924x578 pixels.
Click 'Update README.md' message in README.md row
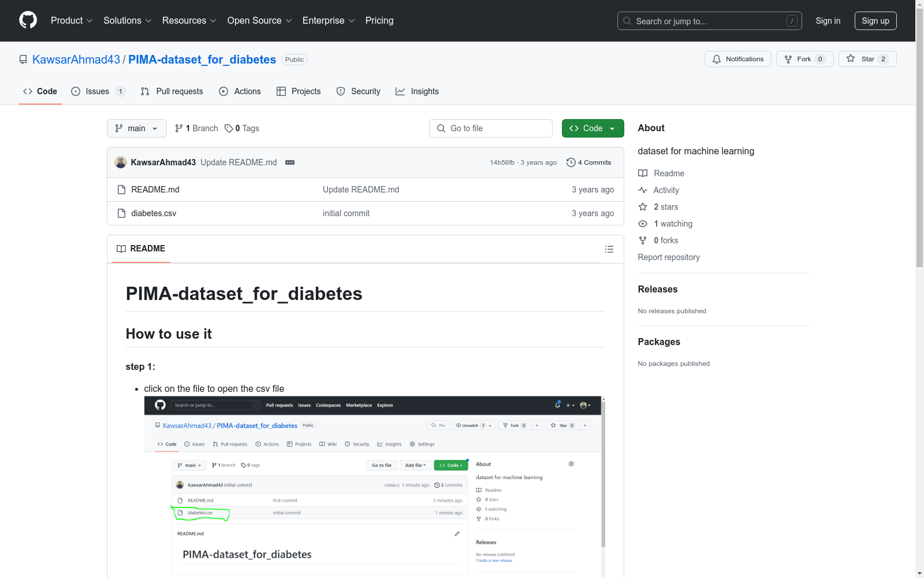361,190
